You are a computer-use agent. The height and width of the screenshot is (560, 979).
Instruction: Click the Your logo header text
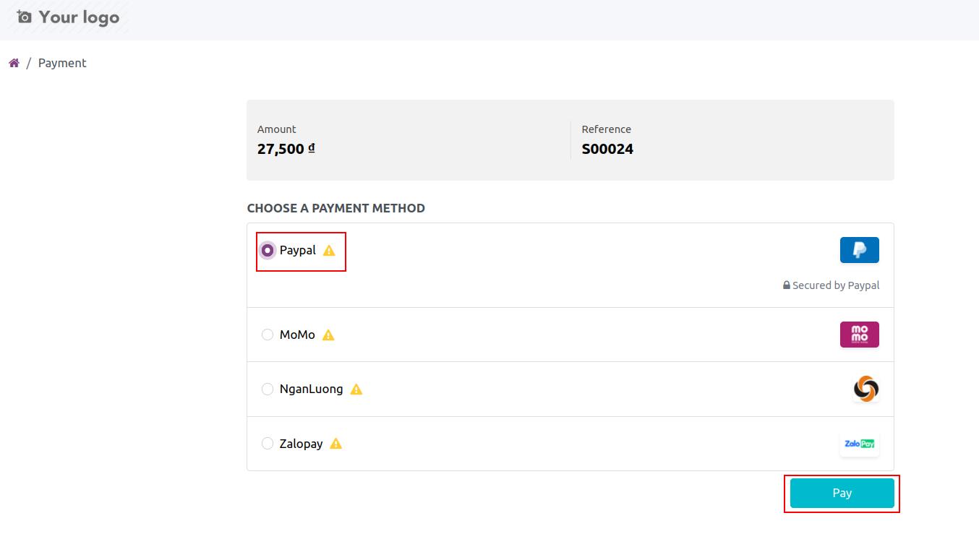(x=79, y=17)
